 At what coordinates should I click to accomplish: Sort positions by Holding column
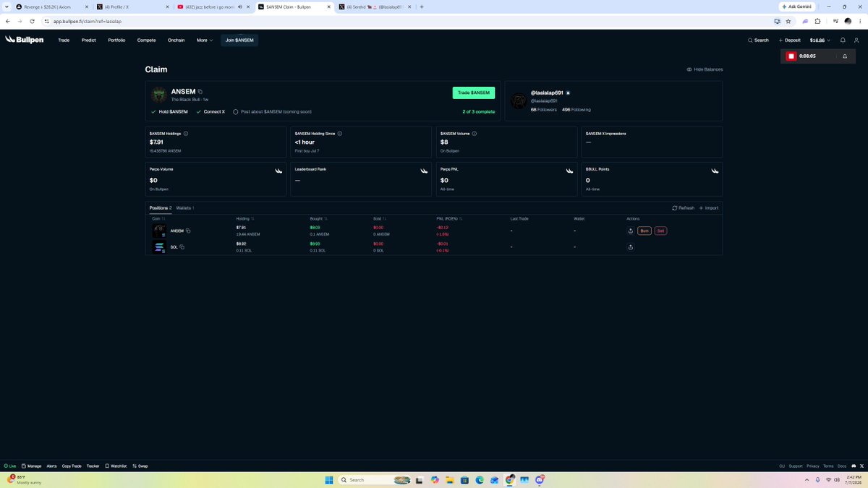pos(245,218)
